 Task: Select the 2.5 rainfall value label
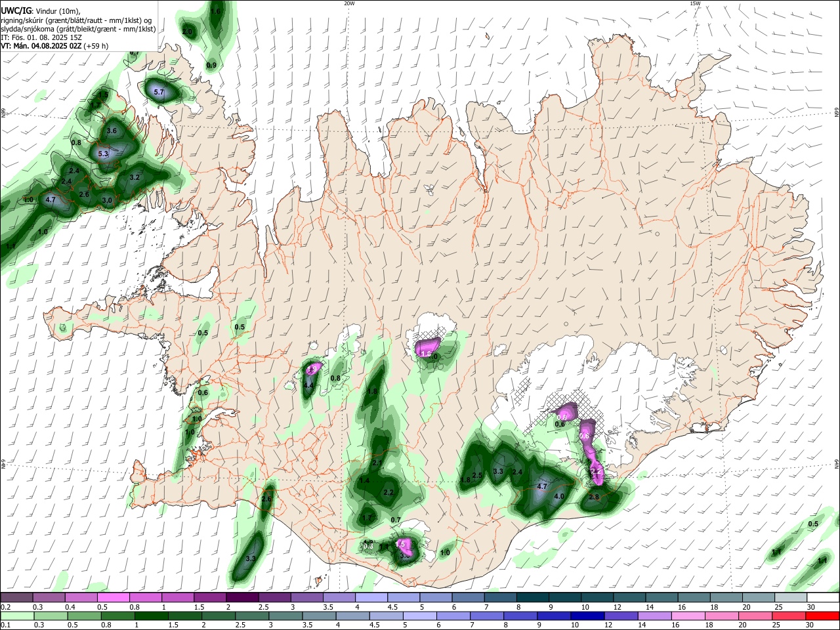(478, 476)
